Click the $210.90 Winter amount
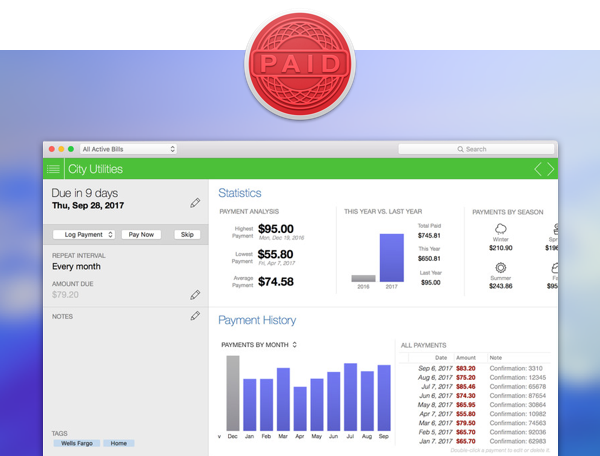This screenshot has width=600, height=456. 501,248
